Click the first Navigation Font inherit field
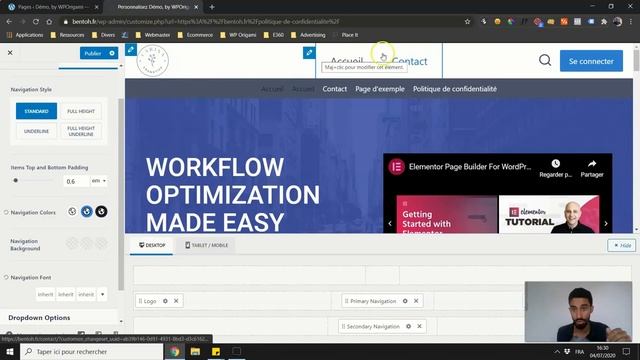 pos(45,294)
